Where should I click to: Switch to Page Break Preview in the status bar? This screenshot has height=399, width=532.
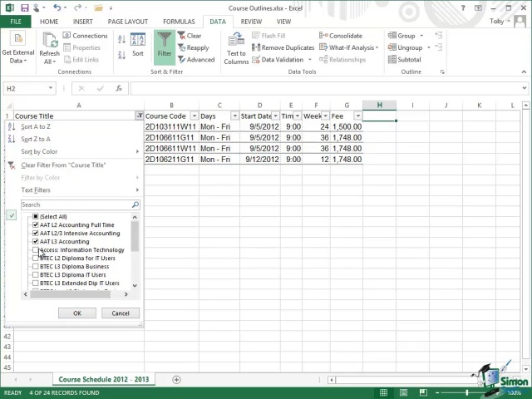coord(423,392)
